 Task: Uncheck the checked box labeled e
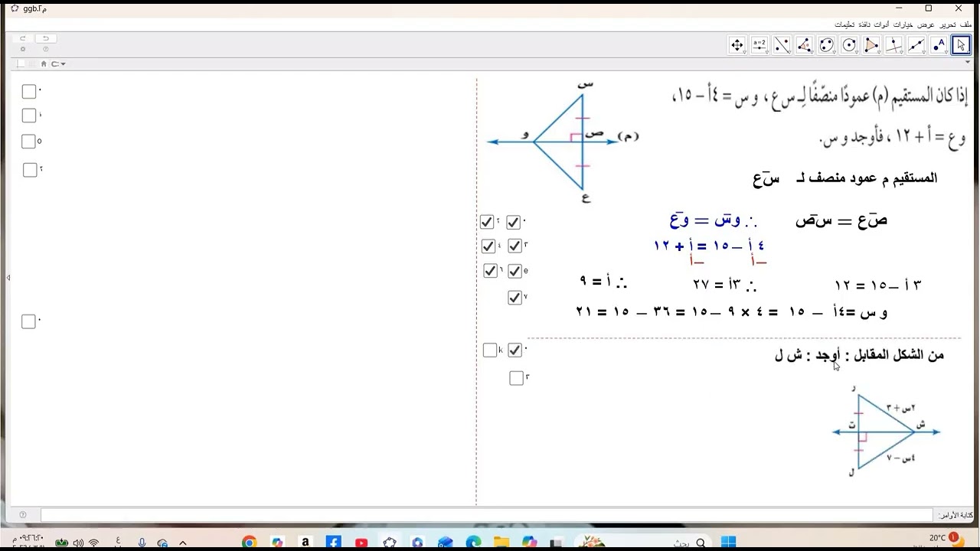(x=514, y=271)
